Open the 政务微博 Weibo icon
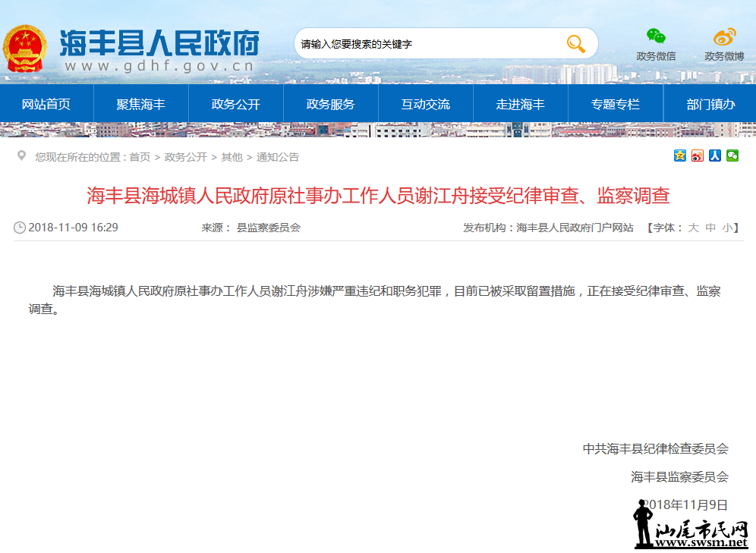This screenshot has height=553, width=756. pyautogui.click(x=724, y=37)
